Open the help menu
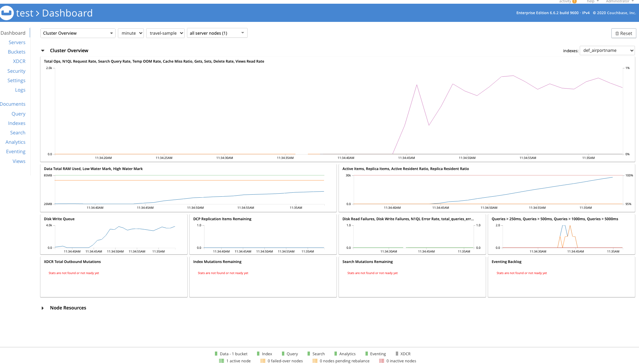 pos(593,1)
